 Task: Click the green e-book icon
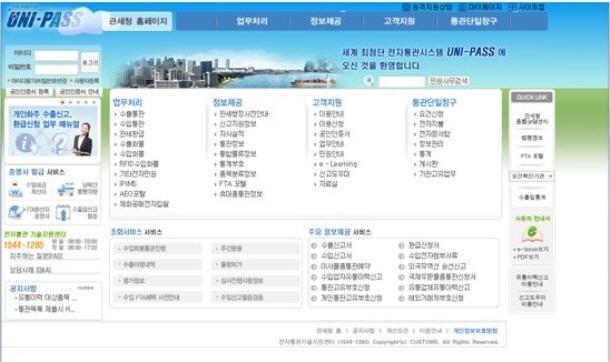tap(532, 233)
